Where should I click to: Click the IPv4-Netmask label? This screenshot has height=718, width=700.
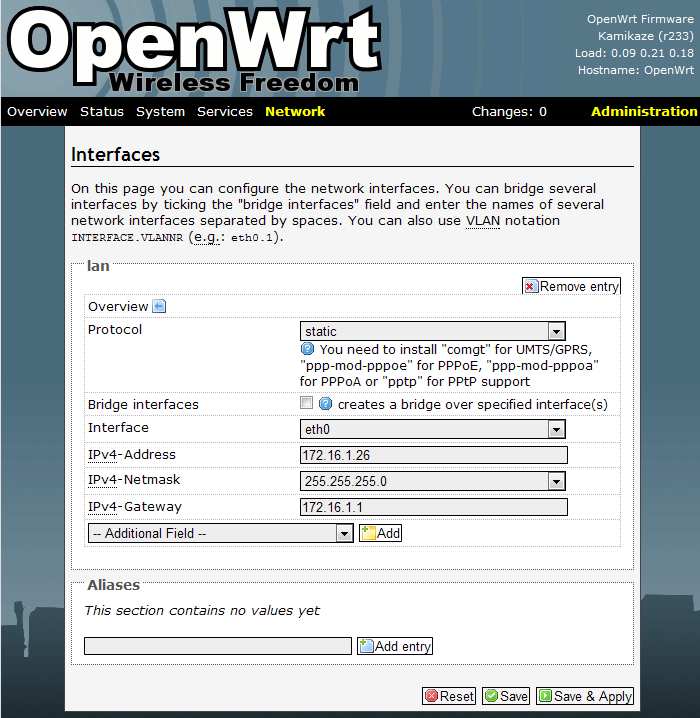[x=134, y=479]
